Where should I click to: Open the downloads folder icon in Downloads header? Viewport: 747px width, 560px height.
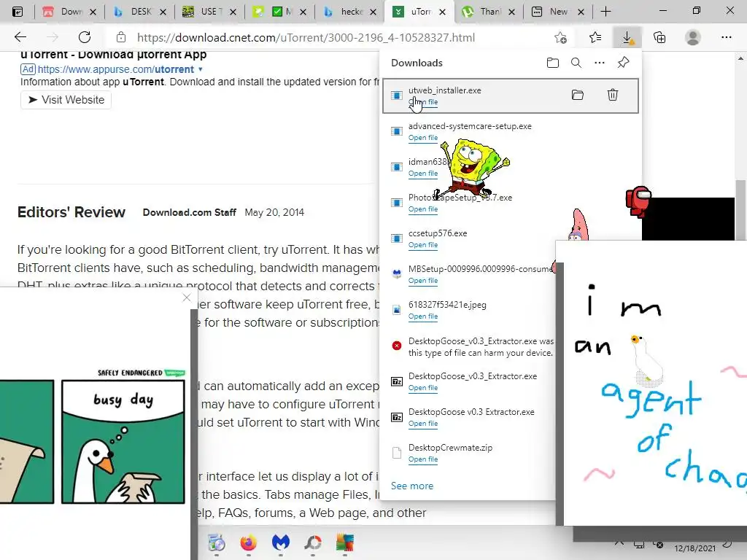pyautogui.click(x=553, y=63)
